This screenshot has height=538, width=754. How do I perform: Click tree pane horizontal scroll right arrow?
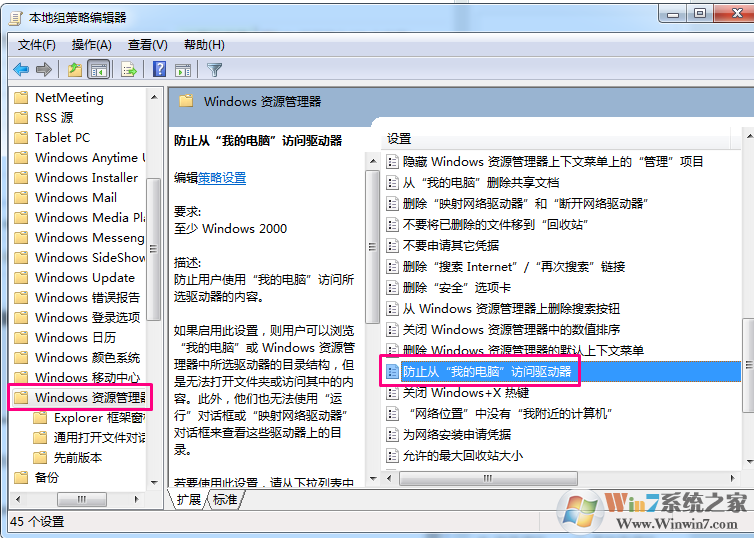[x=137, y=500]
